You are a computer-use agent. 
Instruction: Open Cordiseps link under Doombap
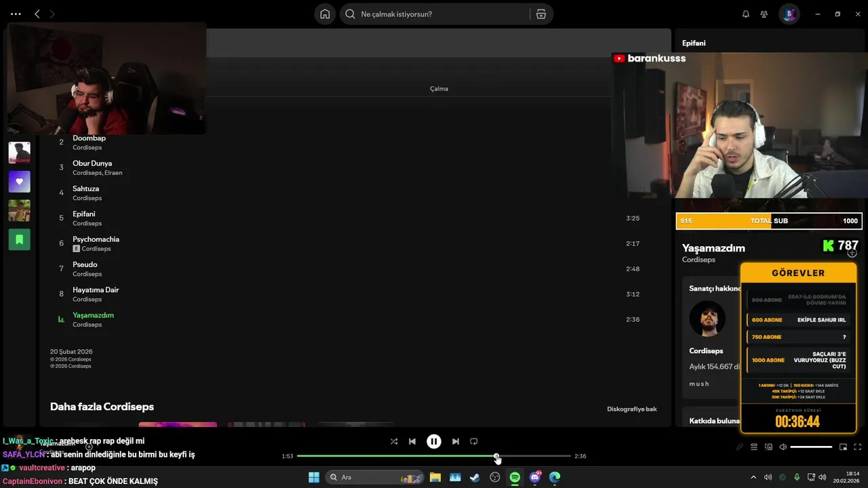tap(87, 148)
